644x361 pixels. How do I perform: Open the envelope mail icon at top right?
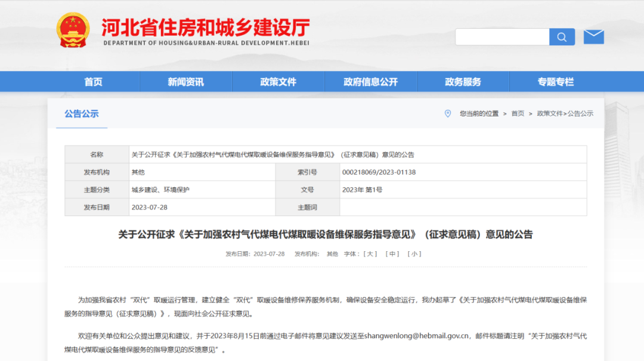click(593, 36)
